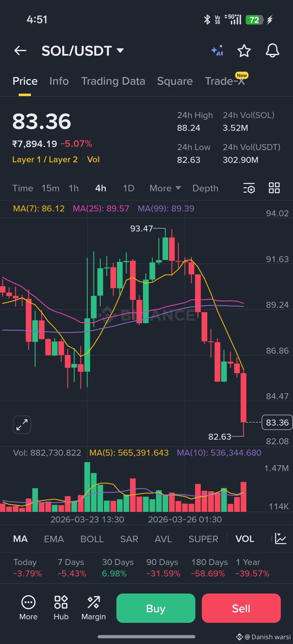Select the 4h chart interval
Image resolution: width=293 pixels, height=644 pixels.
(101, 188)
